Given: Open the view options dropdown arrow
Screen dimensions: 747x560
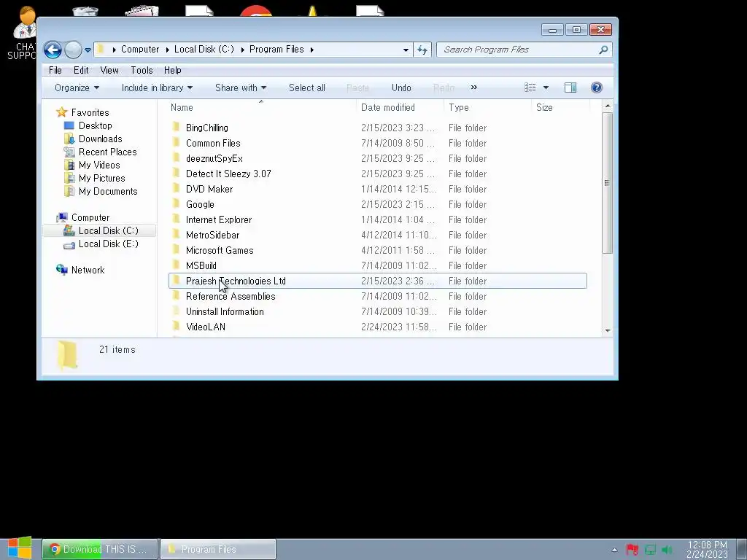Looking at the screenshot, I should click(546, 87).
